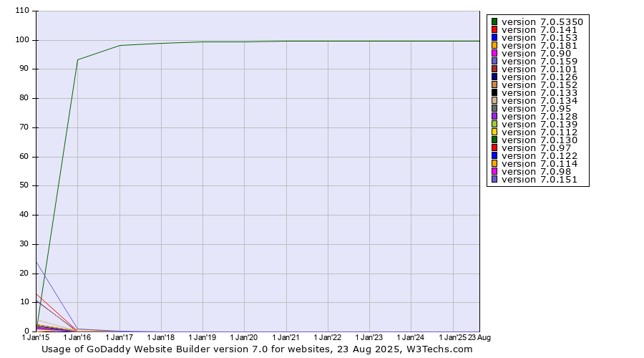This screenshot has width=644, height=358.
Task: Select legend text 'version 7.0.95'
Action: click(537, 109)
